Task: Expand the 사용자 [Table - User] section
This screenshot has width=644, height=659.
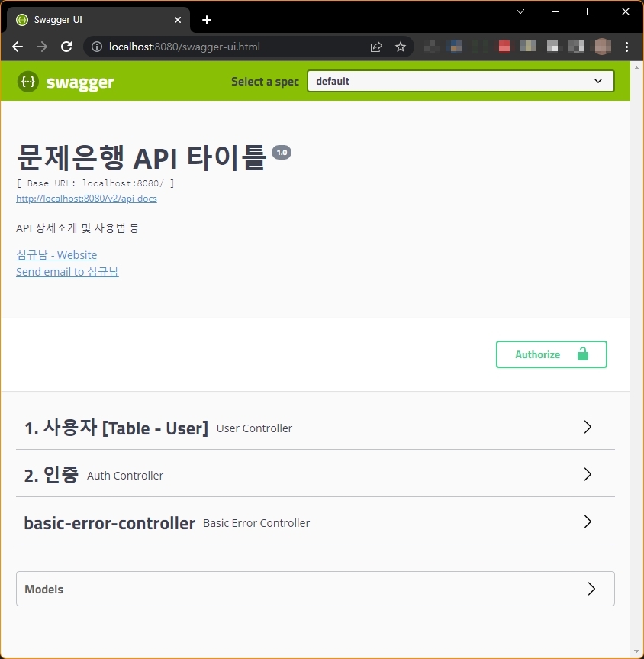Action: point(315,428)
